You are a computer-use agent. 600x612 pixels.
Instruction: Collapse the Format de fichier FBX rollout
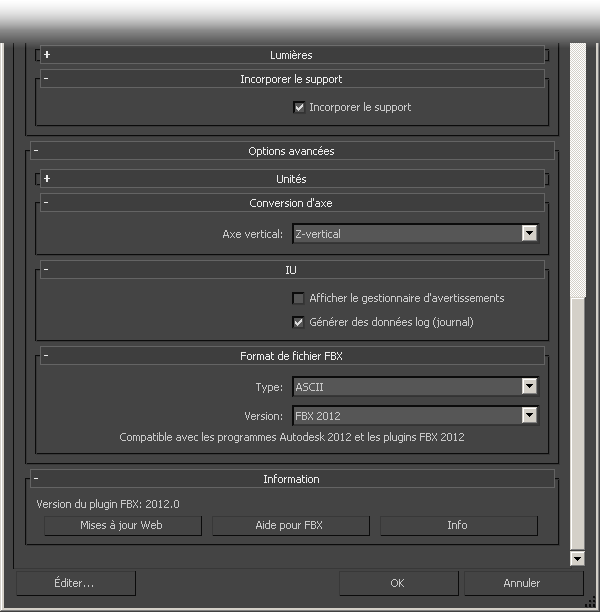click(292, 356)
